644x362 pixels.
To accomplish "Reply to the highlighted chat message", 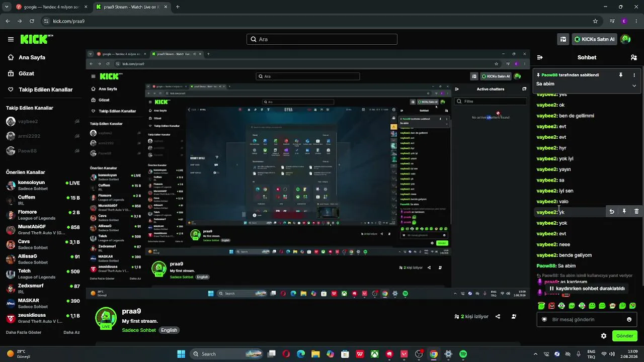I will click(612, 212).
